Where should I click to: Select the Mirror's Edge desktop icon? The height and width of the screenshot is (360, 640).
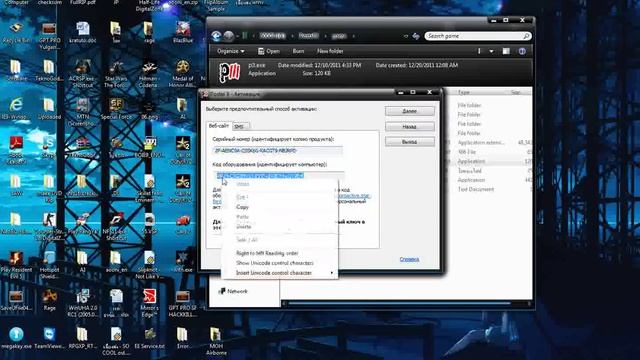(x=149, y=303)
